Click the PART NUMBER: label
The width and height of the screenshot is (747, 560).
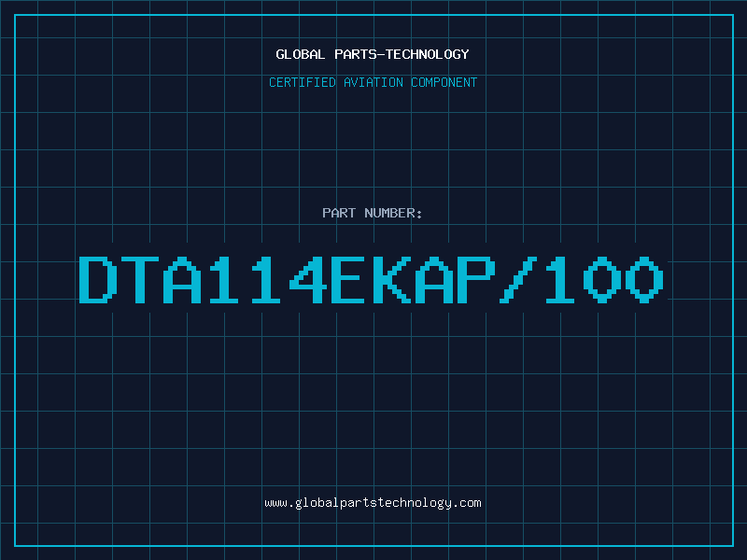[373, 213]
